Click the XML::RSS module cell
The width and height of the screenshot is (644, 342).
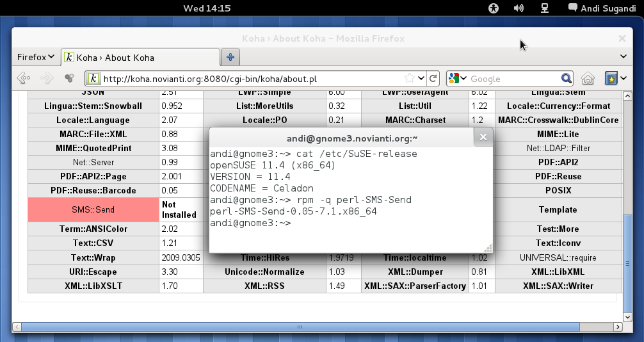point(264,286)
